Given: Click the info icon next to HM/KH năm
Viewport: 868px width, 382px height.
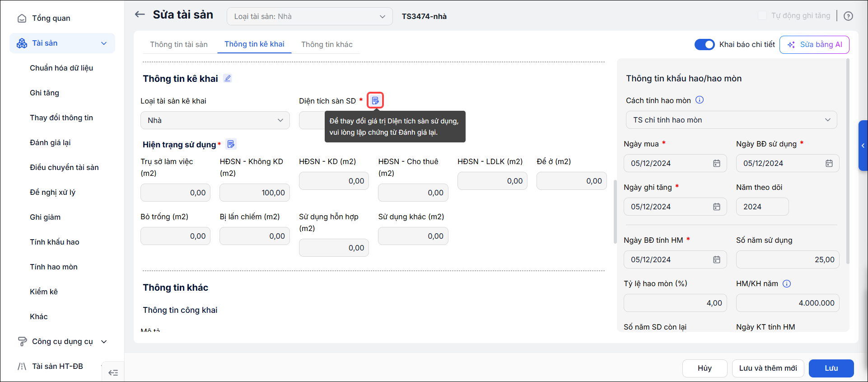Looking at the screenshot, I should tap(787, 283).
